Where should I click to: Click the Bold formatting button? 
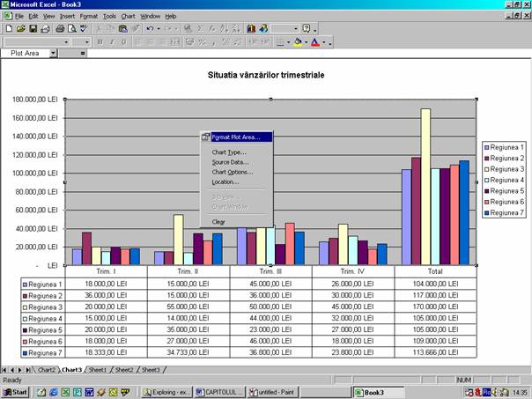pos(100,41)
